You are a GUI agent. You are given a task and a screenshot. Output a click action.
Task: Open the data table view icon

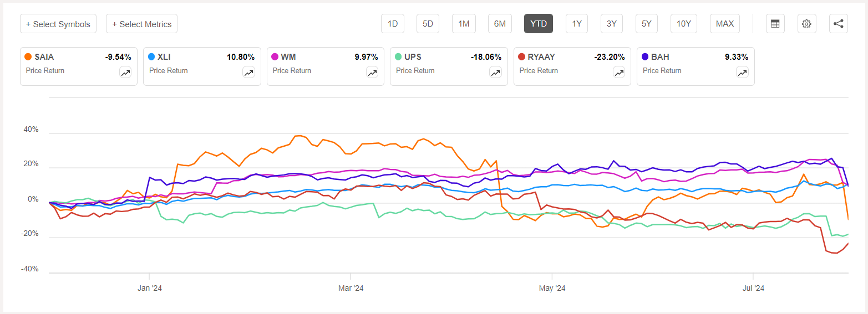pos(775,24)
